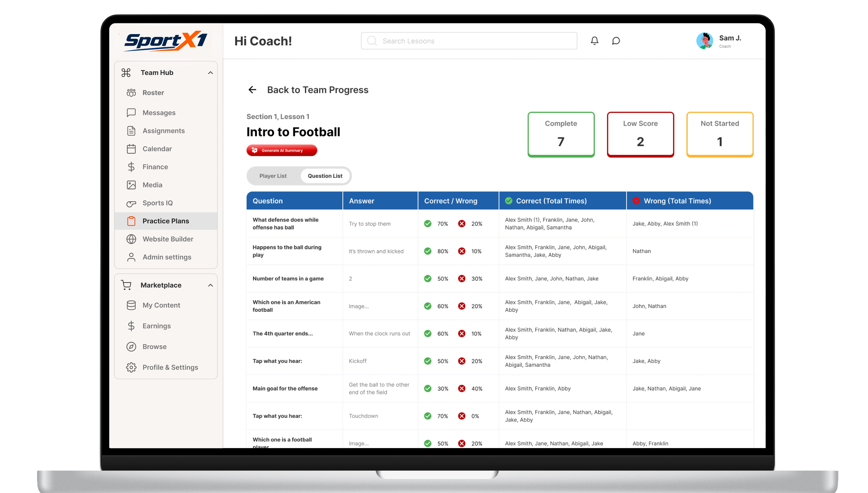Select 'The 4th quarter ends...' question

pos(283,334)
